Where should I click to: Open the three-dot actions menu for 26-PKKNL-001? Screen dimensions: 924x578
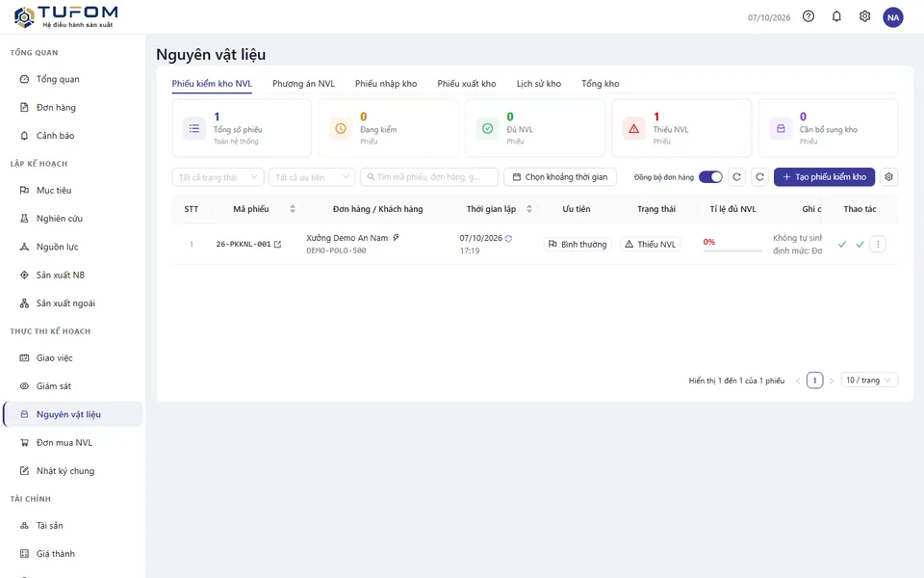(878, 244)
